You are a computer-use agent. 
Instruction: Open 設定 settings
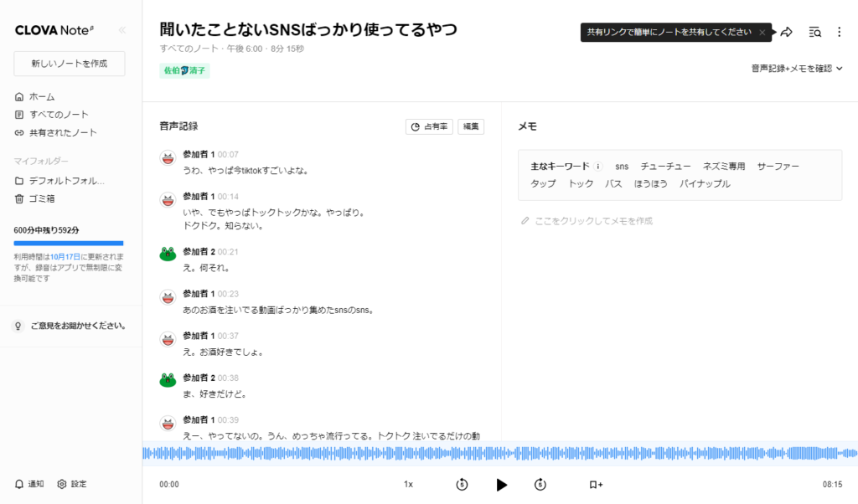pyautogui.click(x=72, y=484)
